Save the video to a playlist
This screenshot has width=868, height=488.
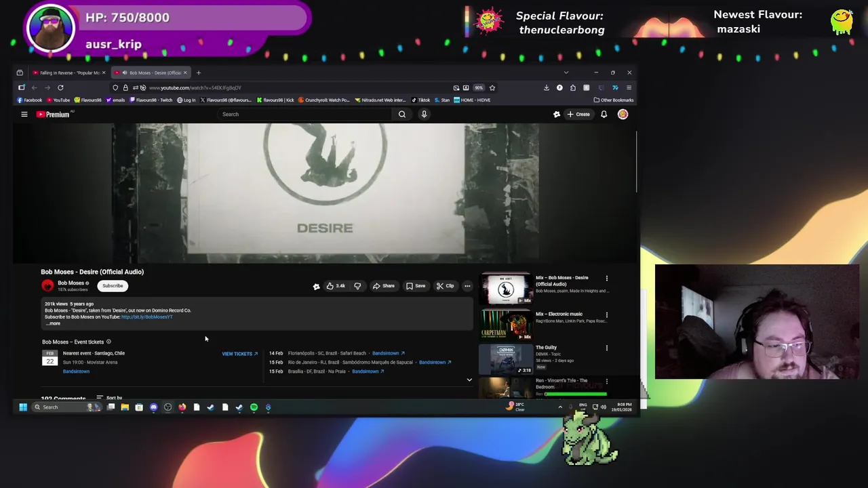pyautogui.click(x=416, y=286)
